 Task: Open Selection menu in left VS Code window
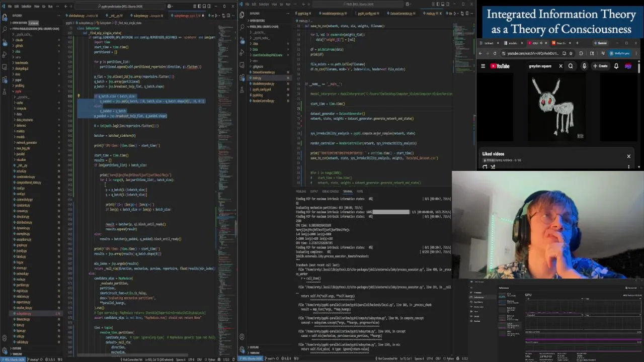[x=26, y=7]
